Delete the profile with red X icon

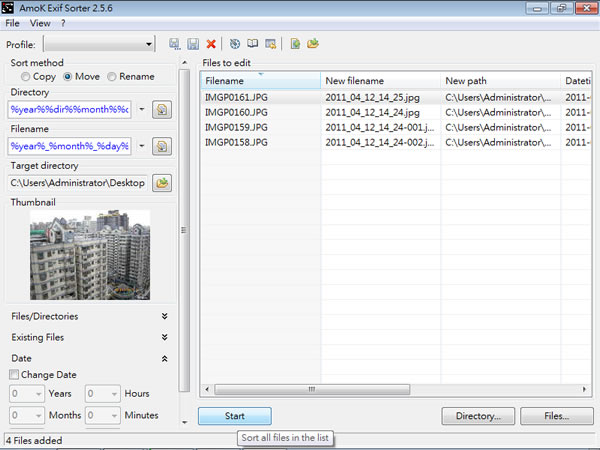click(211, 44)
